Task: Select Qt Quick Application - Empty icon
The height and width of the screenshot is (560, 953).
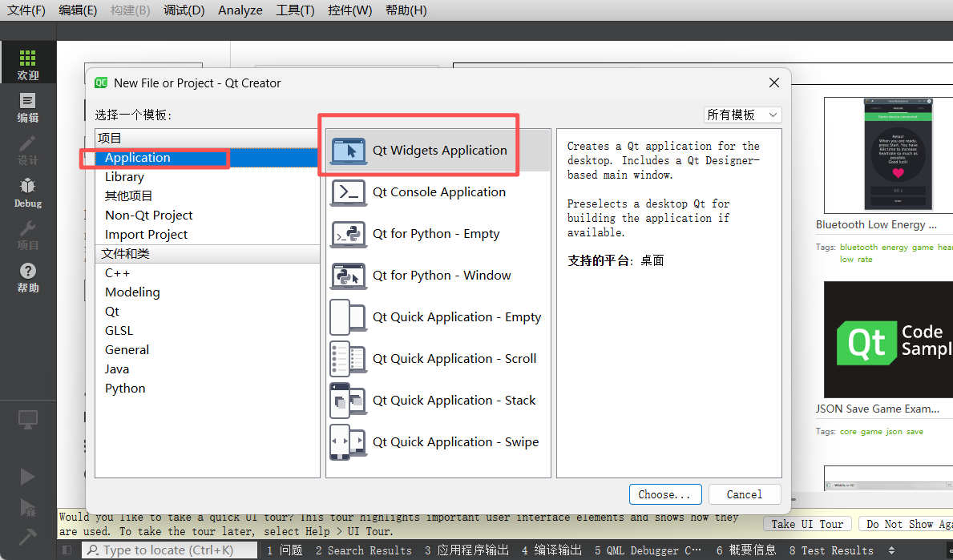Action: [x=349, y=317]
